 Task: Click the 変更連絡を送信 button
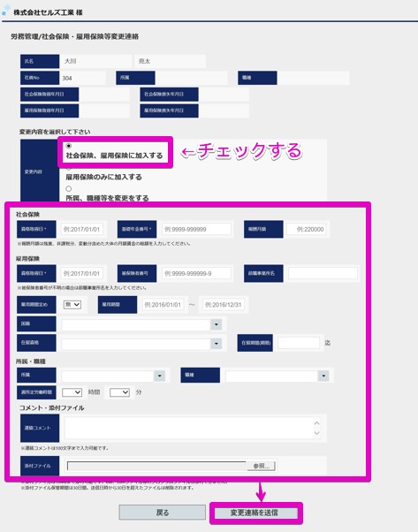click(x=255, y=513)
